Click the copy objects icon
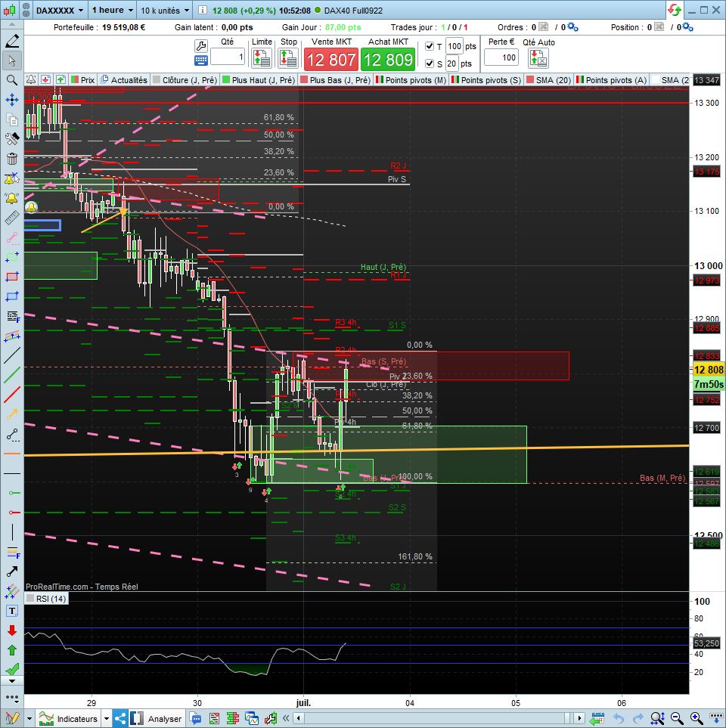This screenshot has height=728, width=726. pos(12,119)
